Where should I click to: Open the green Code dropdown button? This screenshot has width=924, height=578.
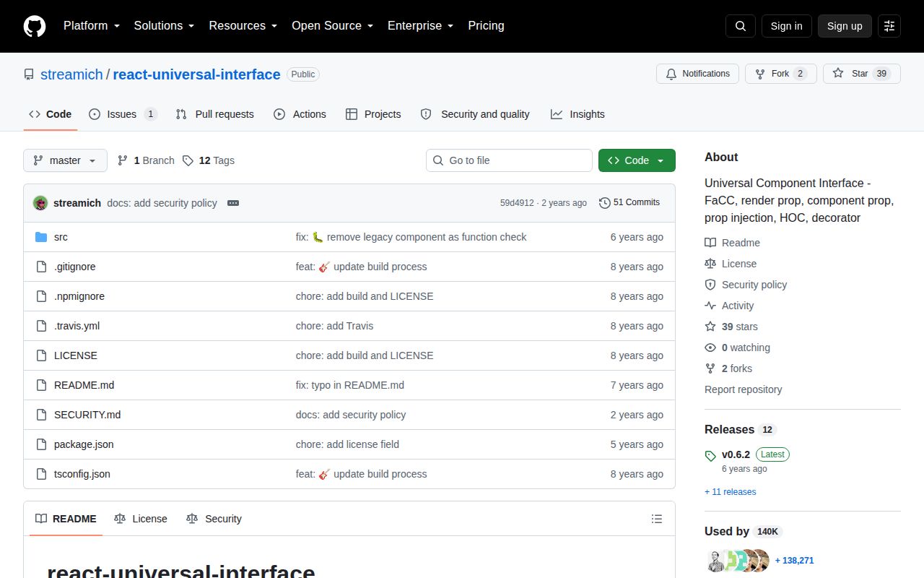(637, 160)
